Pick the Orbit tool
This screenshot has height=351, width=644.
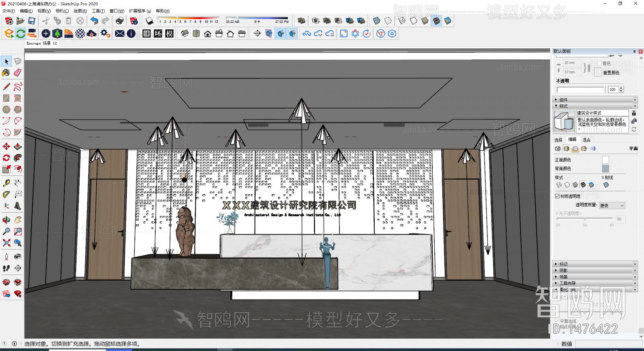6,220
